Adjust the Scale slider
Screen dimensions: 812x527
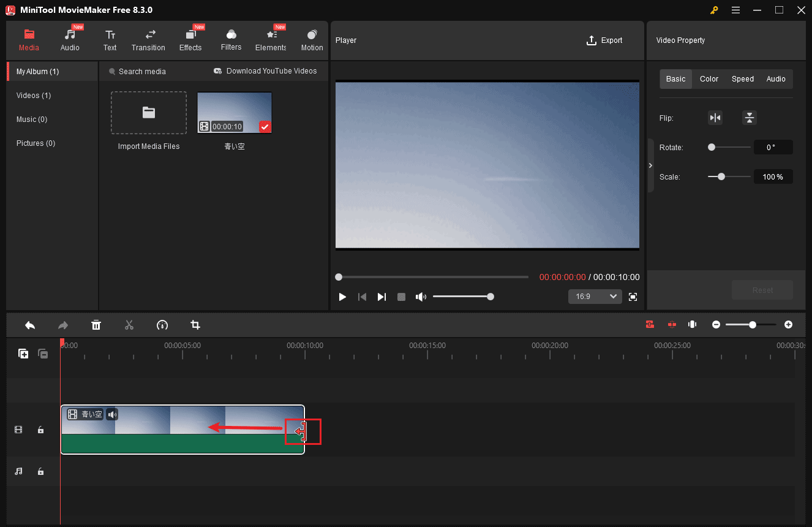[729, 176]
